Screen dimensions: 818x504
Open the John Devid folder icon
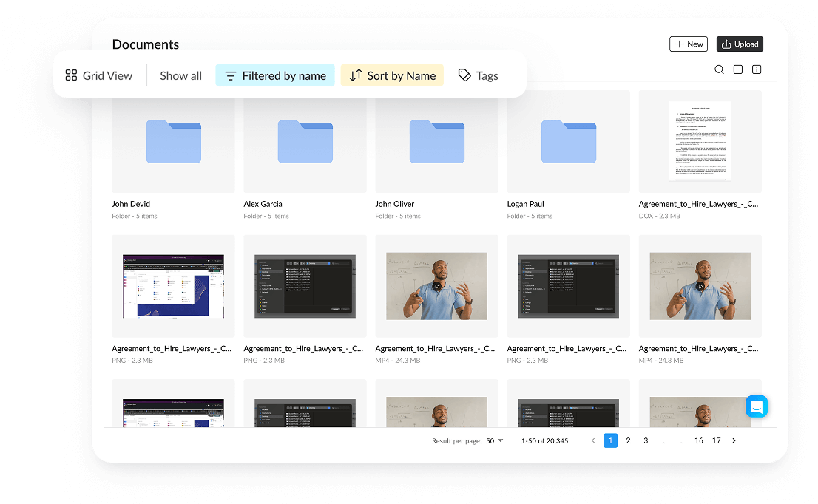click(173, 142)
